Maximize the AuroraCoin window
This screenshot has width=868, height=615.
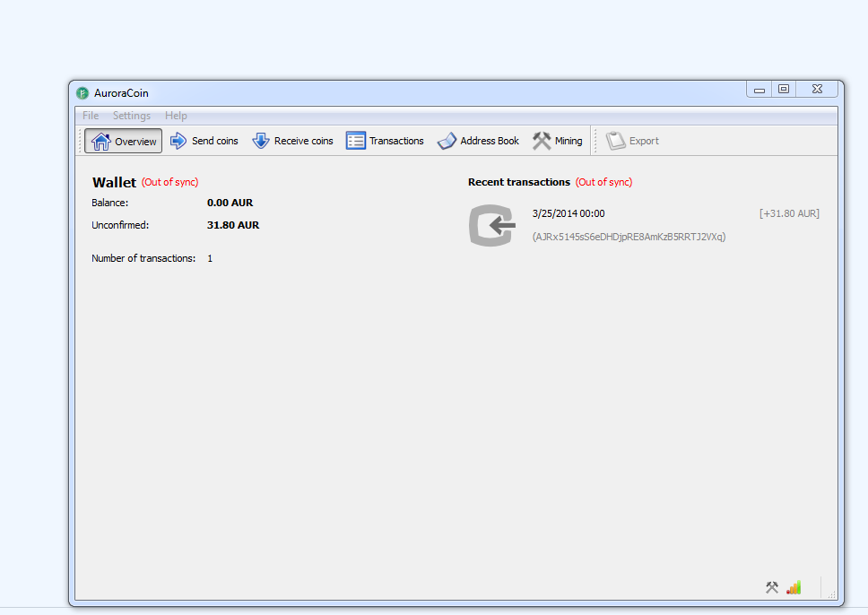coord(784,89)
